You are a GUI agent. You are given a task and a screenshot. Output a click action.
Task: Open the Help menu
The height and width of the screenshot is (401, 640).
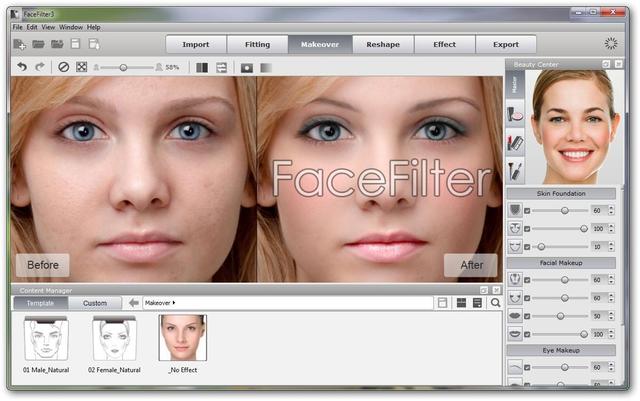(x=93, y=27)
